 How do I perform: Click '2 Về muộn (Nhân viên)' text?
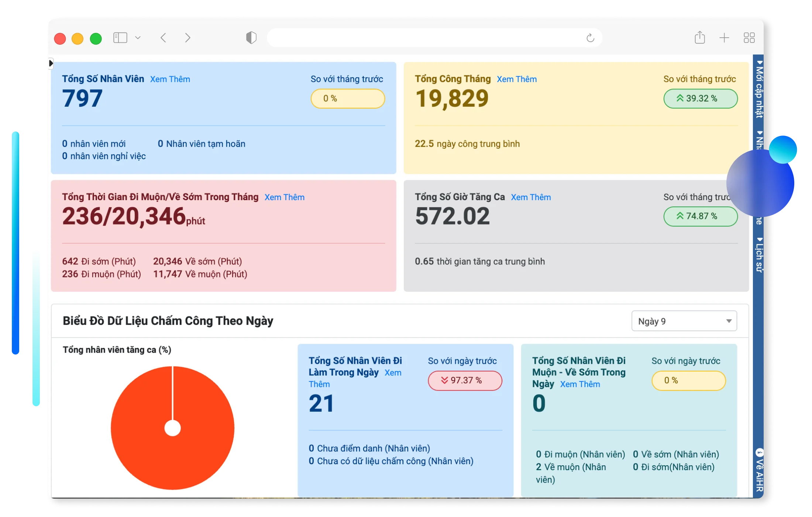tap(571, 473)
